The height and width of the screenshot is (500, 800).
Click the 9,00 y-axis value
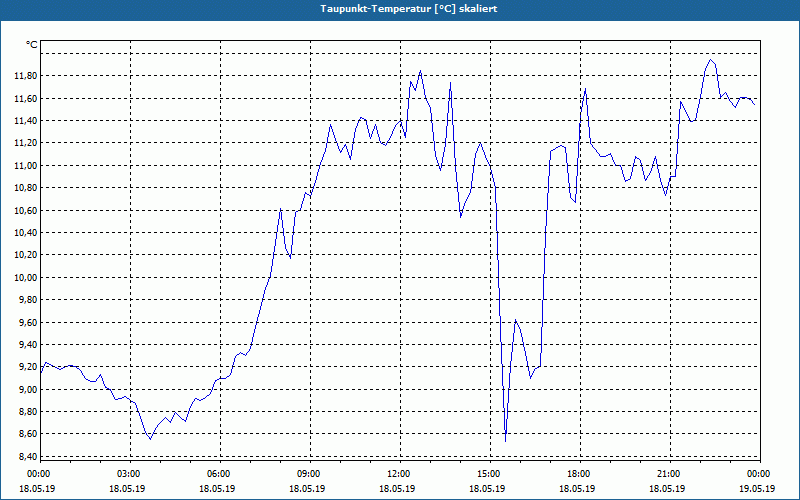[28, 390]
